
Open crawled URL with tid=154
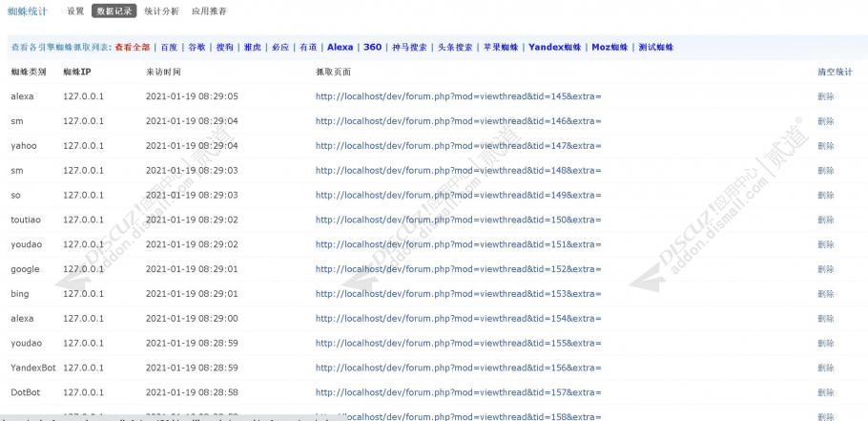coord(459,318)
